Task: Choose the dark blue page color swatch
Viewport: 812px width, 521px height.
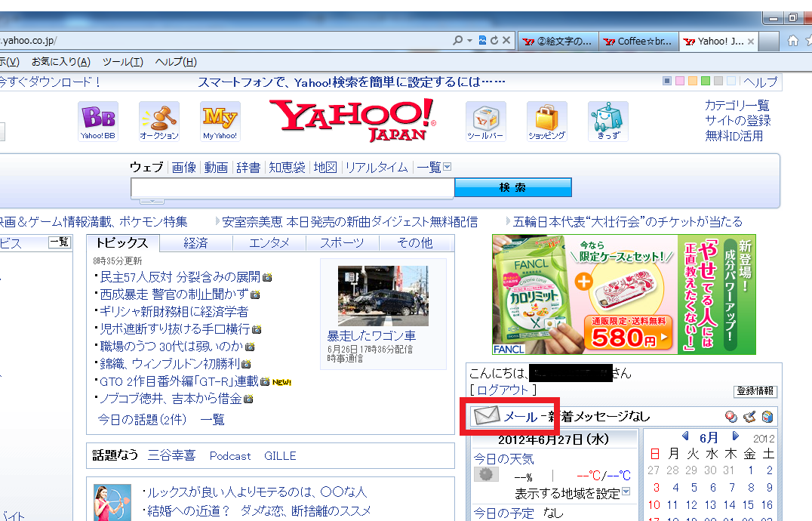Action: click(667, 81)
